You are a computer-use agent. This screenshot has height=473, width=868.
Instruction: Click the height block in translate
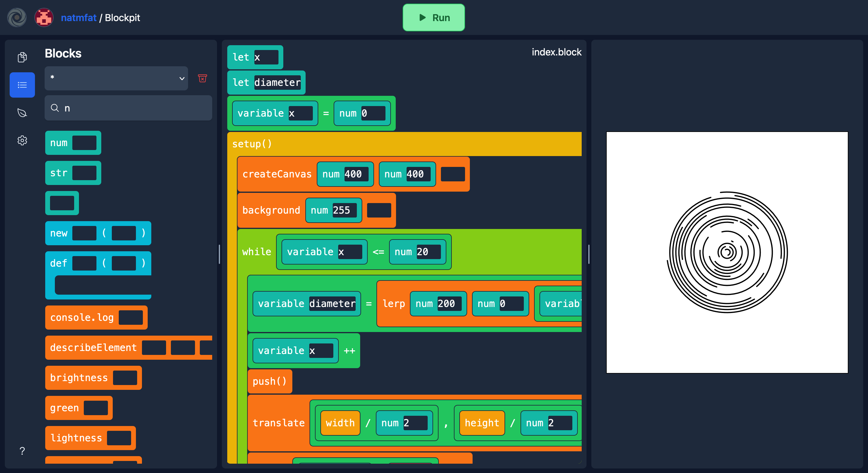coord(482,423)
